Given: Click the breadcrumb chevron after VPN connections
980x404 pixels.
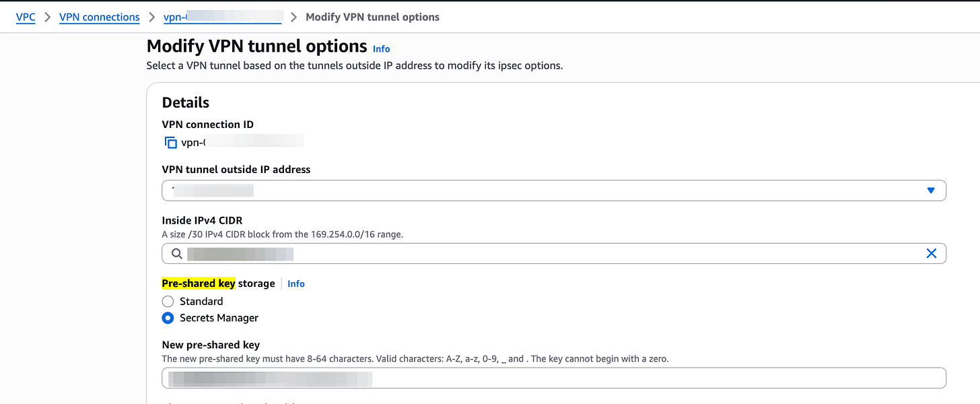Looking at the screenshot, I should 151,17.
